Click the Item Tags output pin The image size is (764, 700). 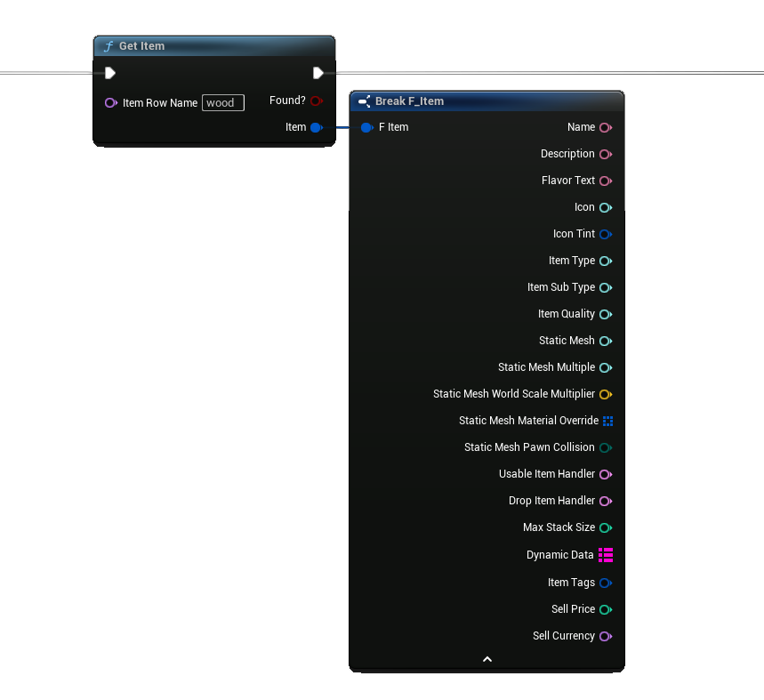(x=605, y=583)
